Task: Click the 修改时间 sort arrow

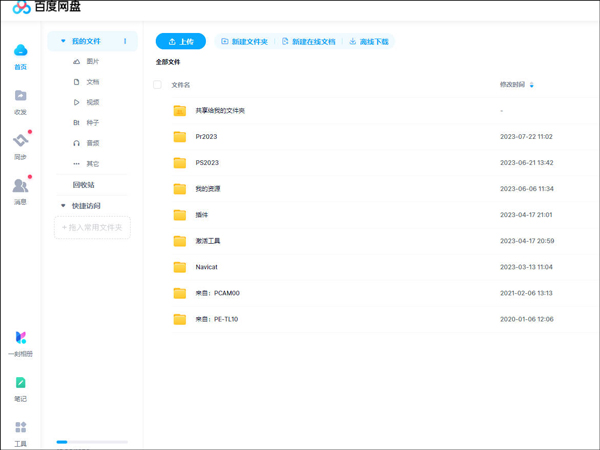Action: point(532,85)
